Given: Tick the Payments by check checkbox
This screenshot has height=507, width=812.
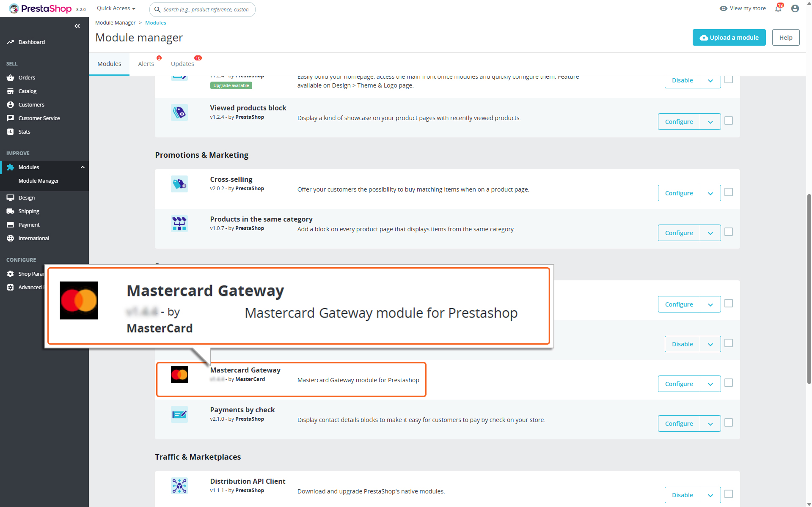Looking at the screenshot, I should pos(728,423).
